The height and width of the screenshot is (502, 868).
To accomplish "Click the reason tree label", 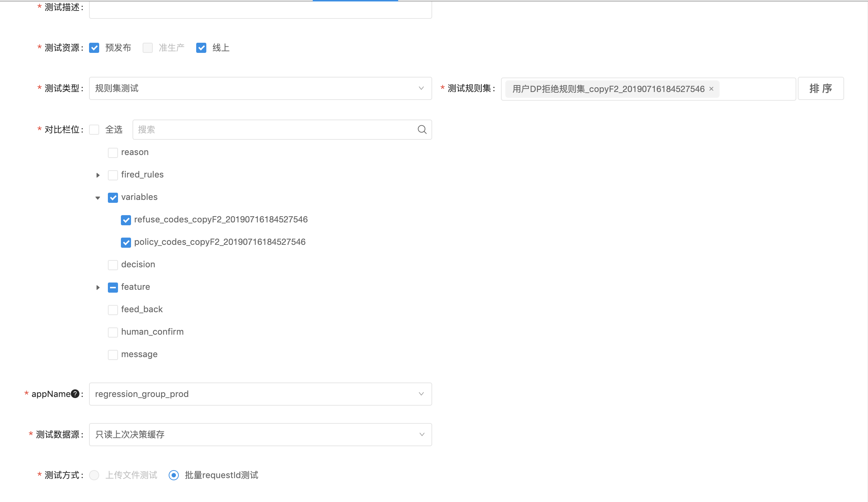I will [135, 152].
